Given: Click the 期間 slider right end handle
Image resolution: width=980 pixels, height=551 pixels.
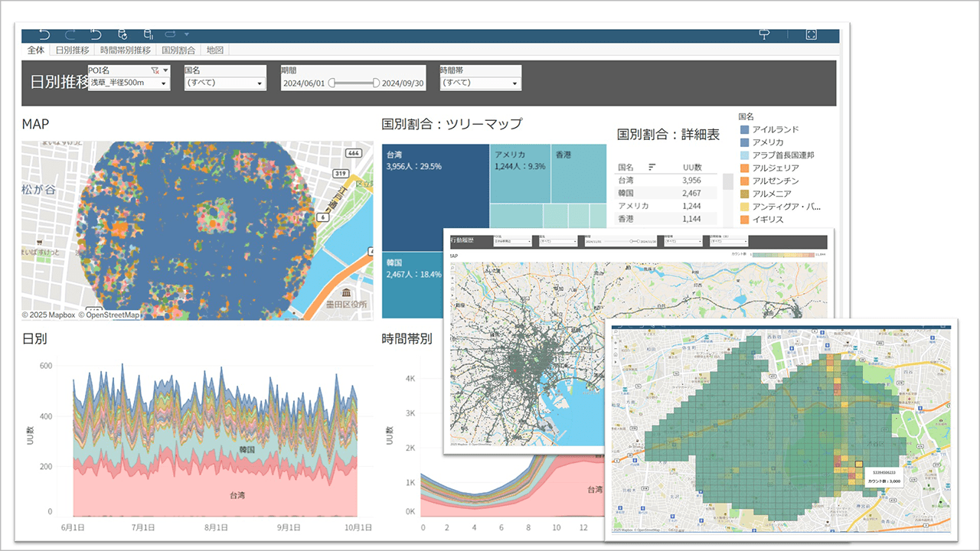Looking at the screenshot, I should (376, 83).
